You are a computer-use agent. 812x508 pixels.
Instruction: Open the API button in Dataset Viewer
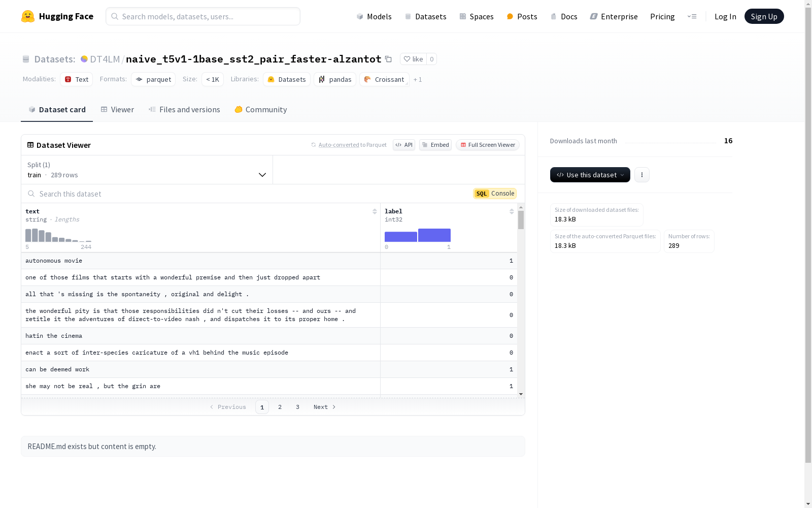tap(404, 145)
